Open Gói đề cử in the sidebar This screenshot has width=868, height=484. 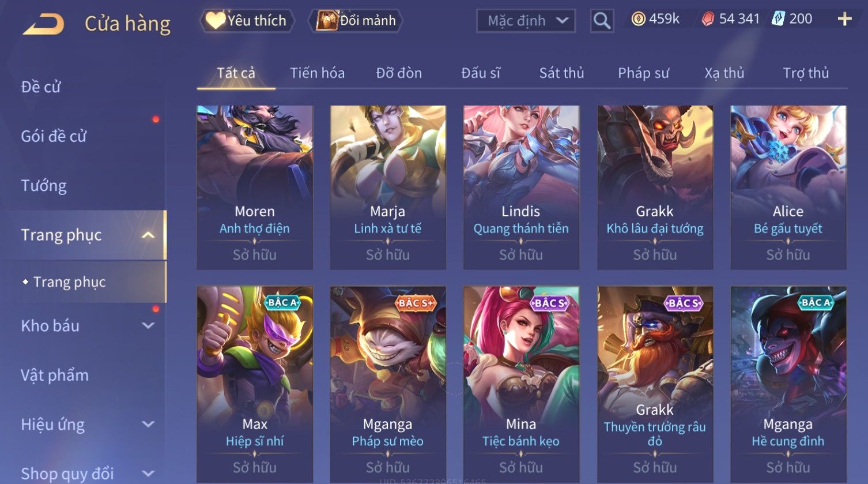coord(54,136)
